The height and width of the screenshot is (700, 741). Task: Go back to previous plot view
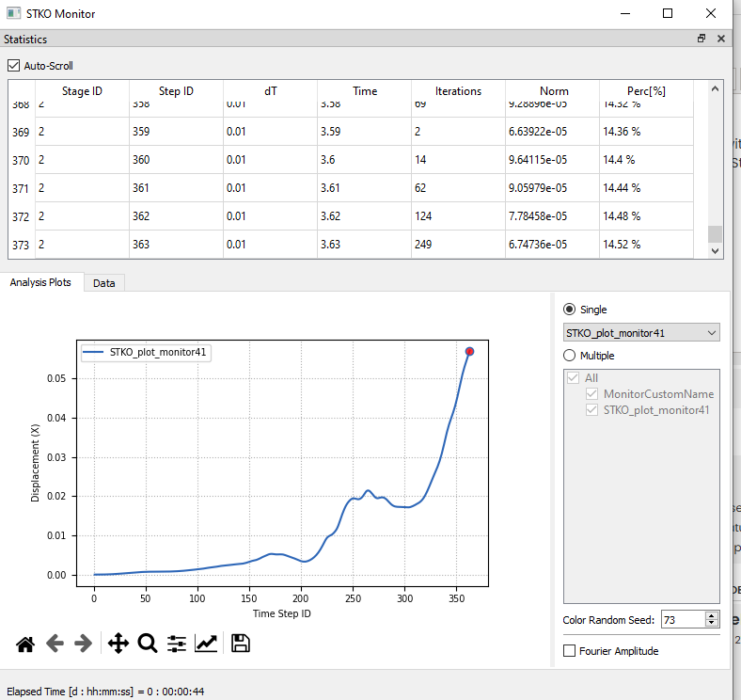[x=55, y=644]
